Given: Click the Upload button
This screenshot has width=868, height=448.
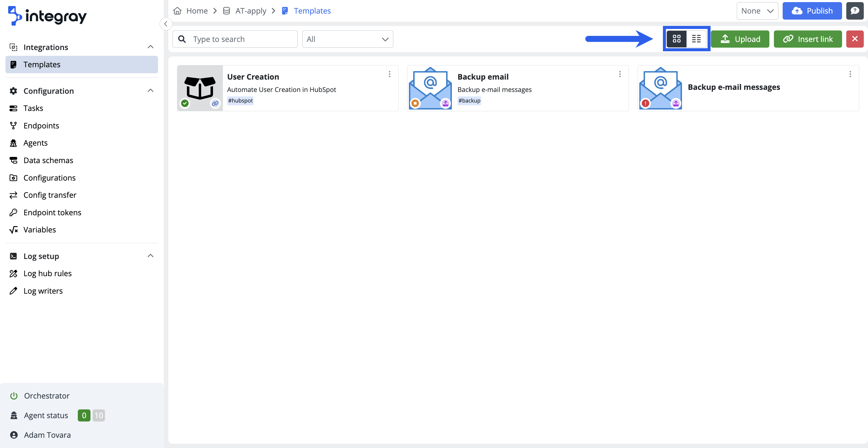Looking at the screenshot, I should point(740,39).
